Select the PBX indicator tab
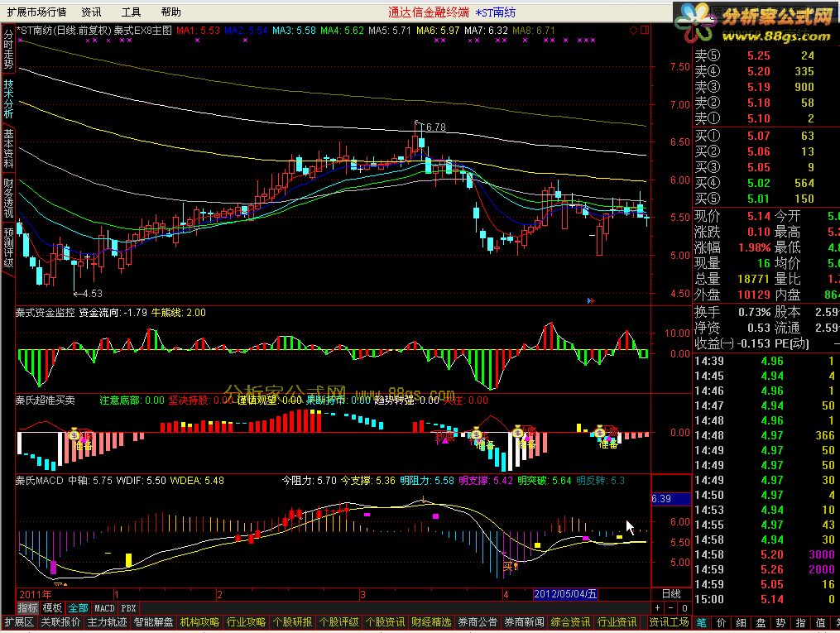 pos(128,608)
